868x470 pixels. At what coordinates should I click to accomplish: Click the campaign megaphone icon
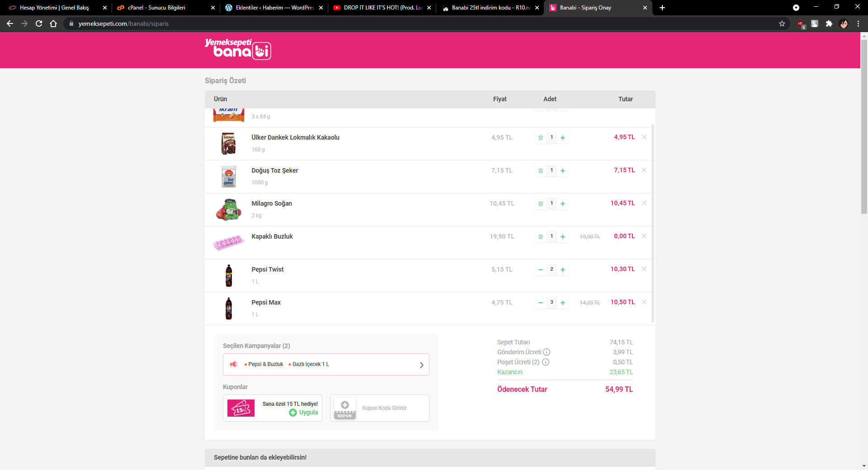234,364
